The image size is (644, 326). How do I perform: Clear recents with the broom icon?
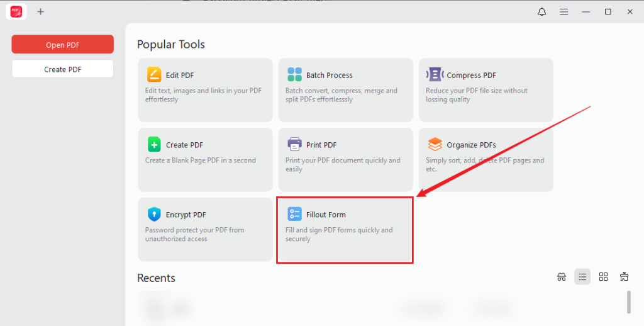[625, 277]
